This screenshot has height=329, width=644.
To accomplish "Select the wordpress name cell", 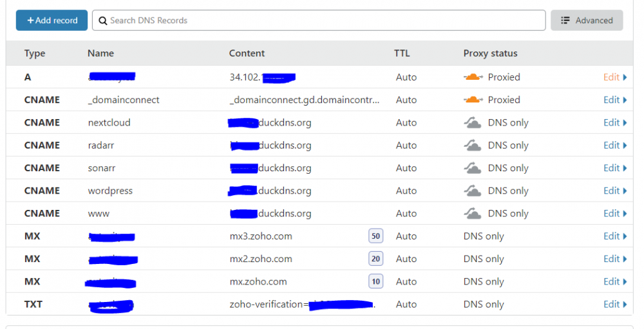I will click(110, 191).
